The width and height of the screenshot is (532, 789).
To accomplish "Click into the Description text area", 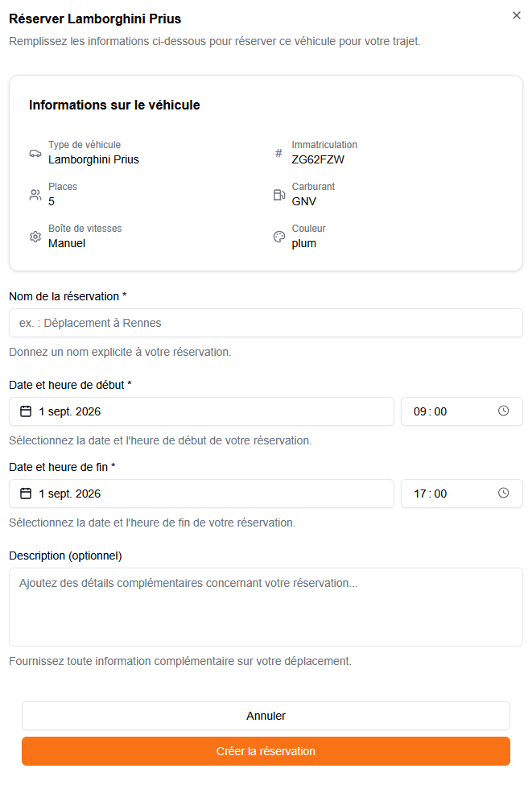I will (x=266, y=607).
